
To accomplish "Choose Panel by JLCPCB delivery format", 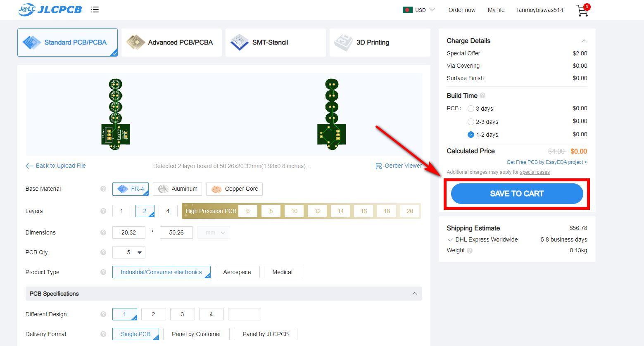I will (x=266, y=334).
